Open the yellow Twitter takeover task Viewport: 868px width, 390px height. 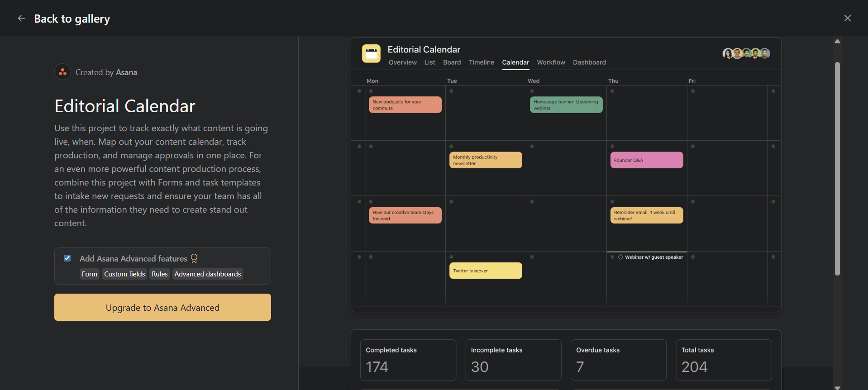click(x=485, y=271)
